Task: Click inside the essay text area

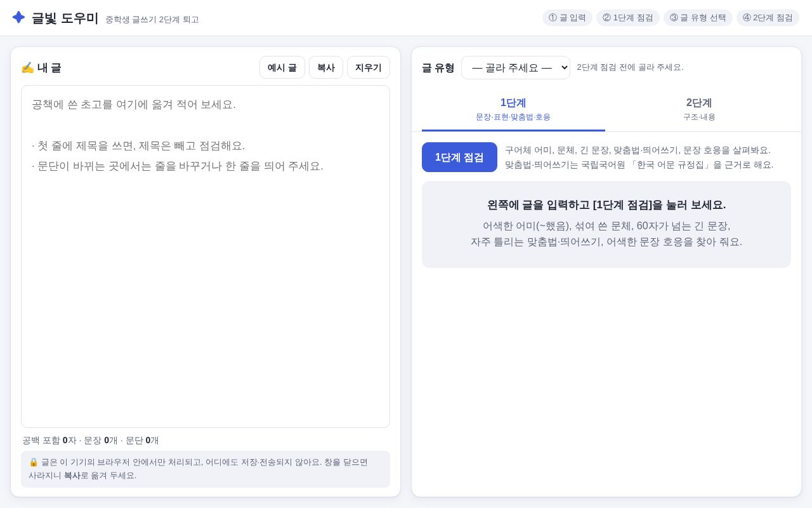Action: [206, 257]
